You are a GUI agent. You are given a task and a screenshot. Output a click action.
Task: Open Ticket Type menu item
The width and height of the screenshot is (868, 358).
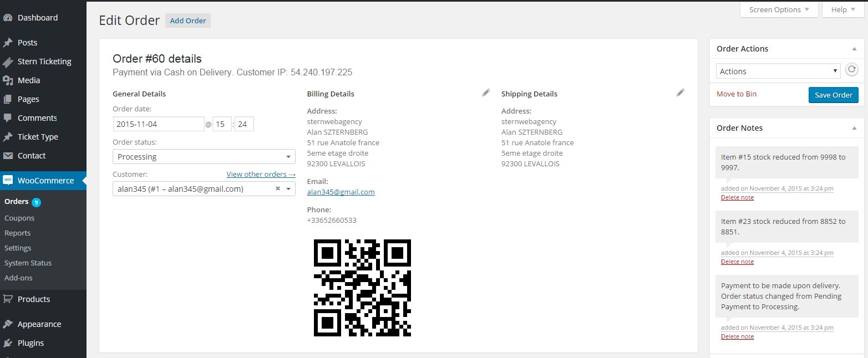43,137
